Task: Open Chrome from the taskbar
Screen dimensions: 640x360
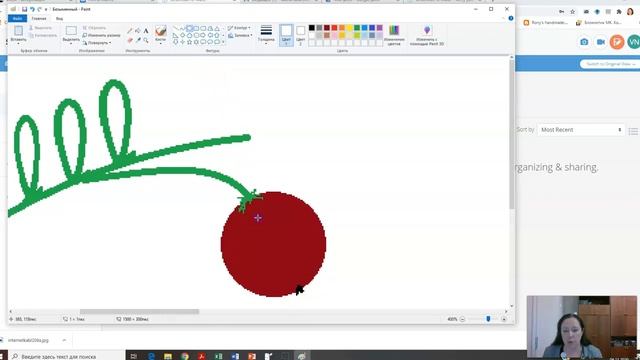Action: 185,356
